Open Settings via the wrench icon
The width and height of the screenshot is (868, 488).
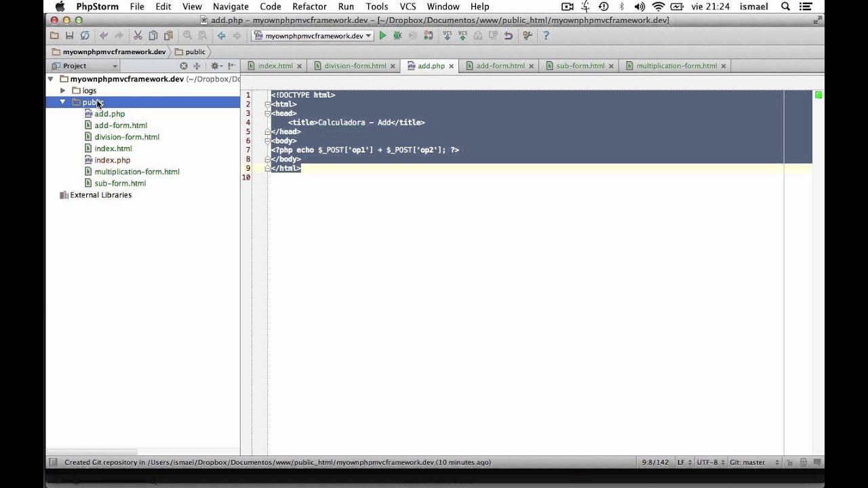coord(527,35)
